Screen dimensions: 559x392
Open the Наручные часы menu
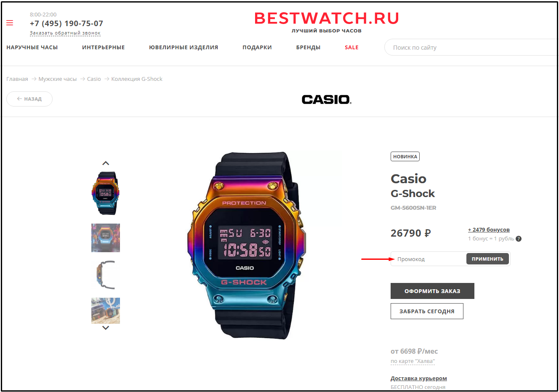(32, 48)
